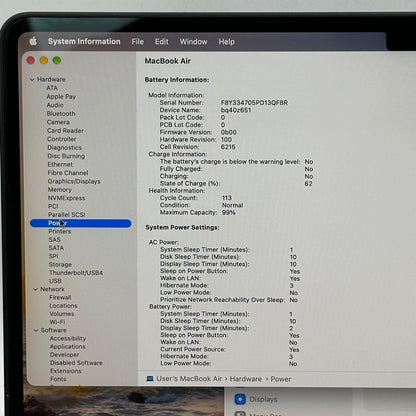Screen dimensions: 416x416
Task: Open the Apple menu
Action: click(33, 41)
